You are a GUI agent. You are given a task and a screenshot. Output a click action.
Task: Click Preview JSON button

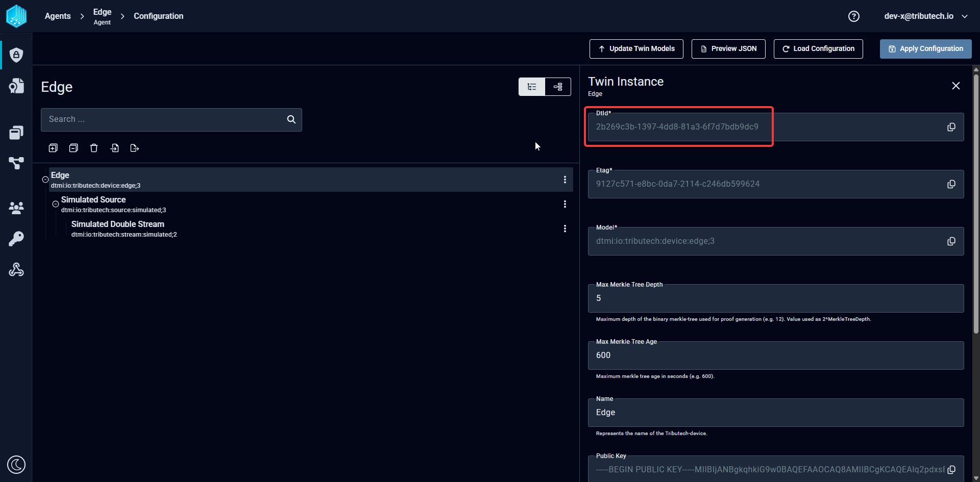[728, 49]
